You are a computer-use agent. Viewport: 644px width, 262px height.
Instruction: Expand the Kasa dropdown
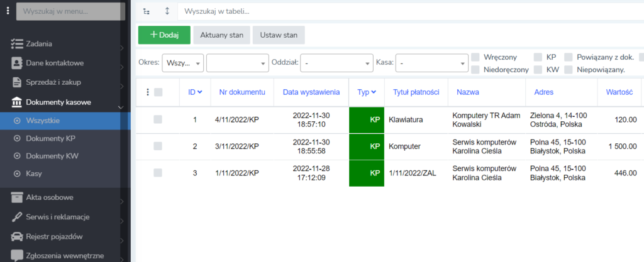[x=432, y=63]
